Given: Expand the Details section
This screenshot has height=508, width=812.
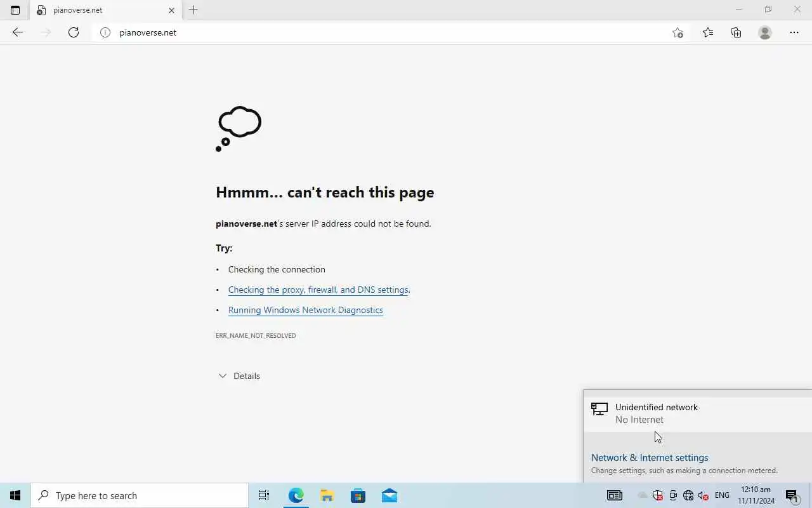Looking at the screenshot, I should [x=239, y=376].
